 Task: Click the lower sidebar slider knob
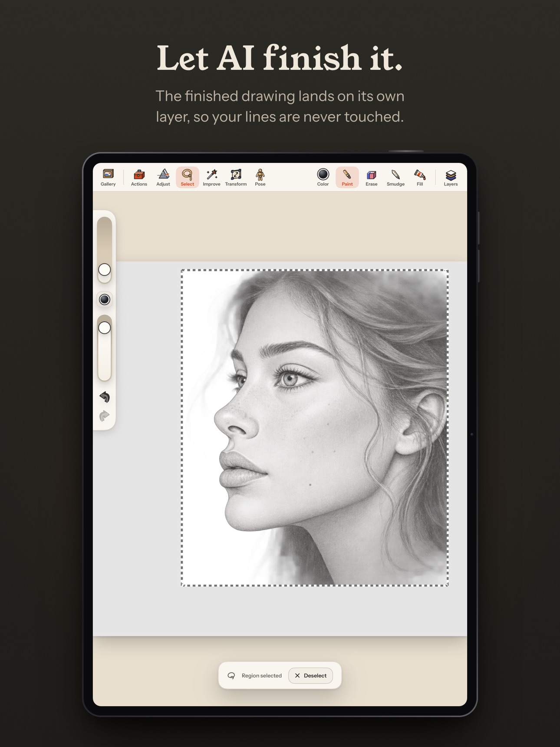(x=105, y=328)
